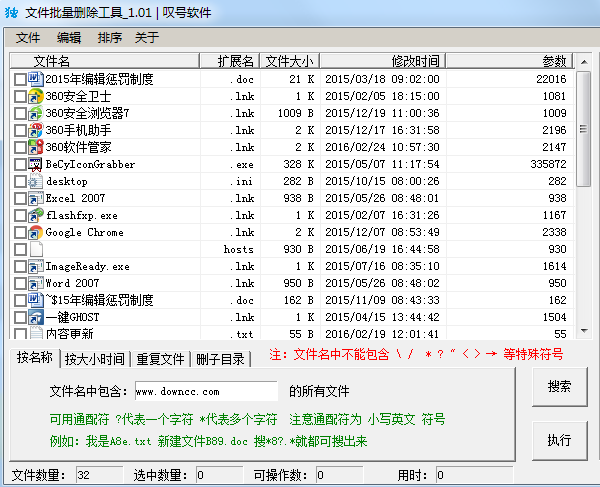Image resolution: width=600 pixels, height=487 pixels.
Task: Click the ~$15年编辑惩罚制度 doc icon
Action: point(36,300)
